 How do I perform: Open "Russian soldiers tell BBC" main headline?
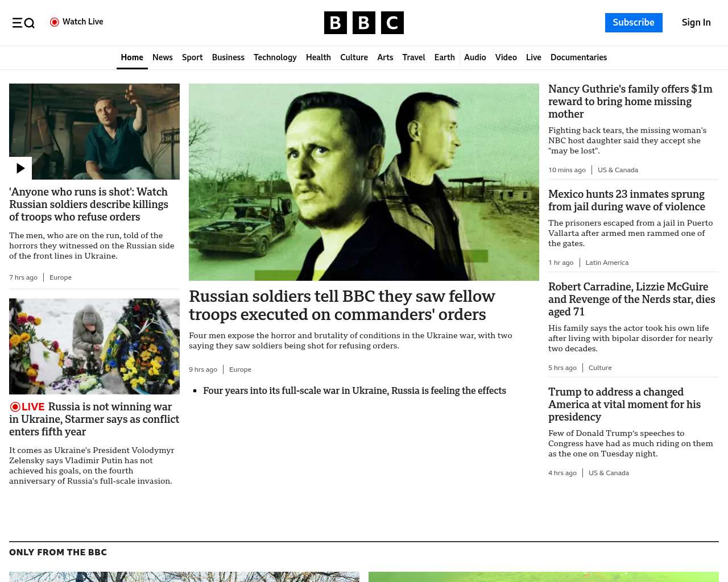click(x=342, y=305)
